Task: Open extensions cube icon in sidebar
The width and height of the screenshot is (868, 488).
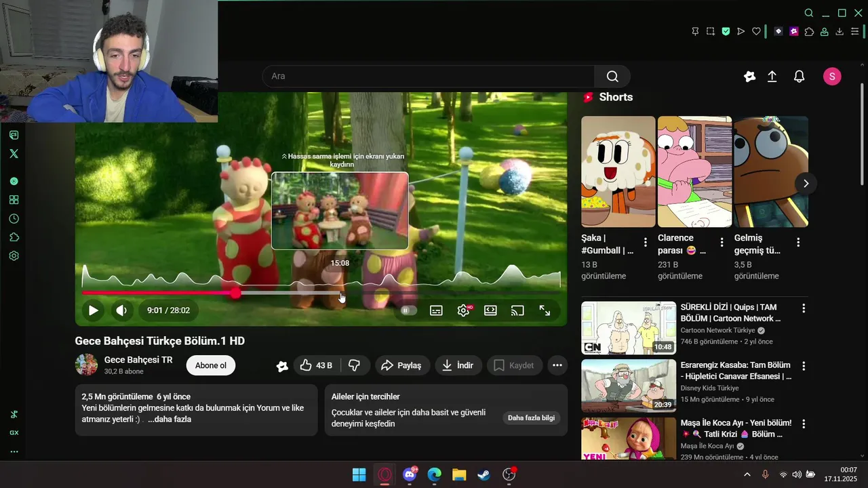Action: click(x=14, y=237)
